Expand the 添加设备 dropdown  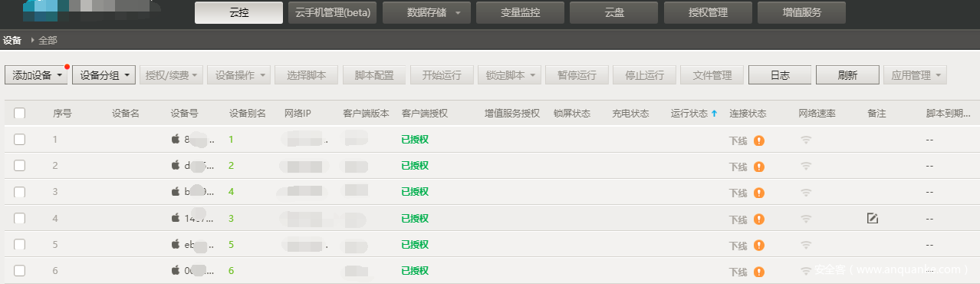(37, 75)
